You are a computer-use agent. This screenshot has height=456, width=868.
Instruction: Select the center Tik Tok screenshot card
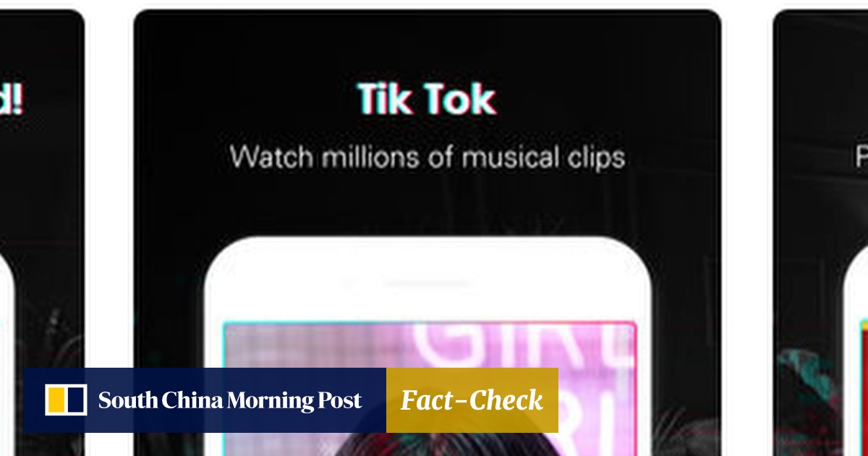pyautogui.click(x=427, y=232)
